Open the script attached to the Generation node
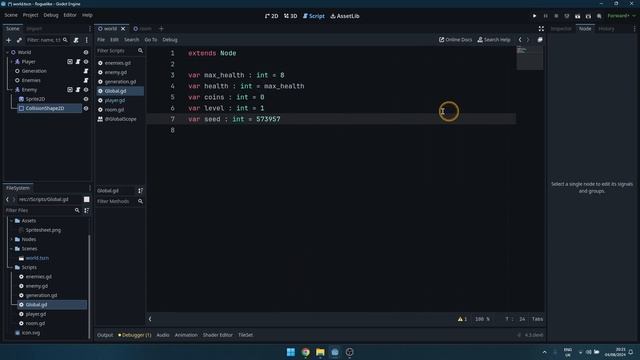Image resolution: width=640 pixels, height=360 pixels. [86, 71]
